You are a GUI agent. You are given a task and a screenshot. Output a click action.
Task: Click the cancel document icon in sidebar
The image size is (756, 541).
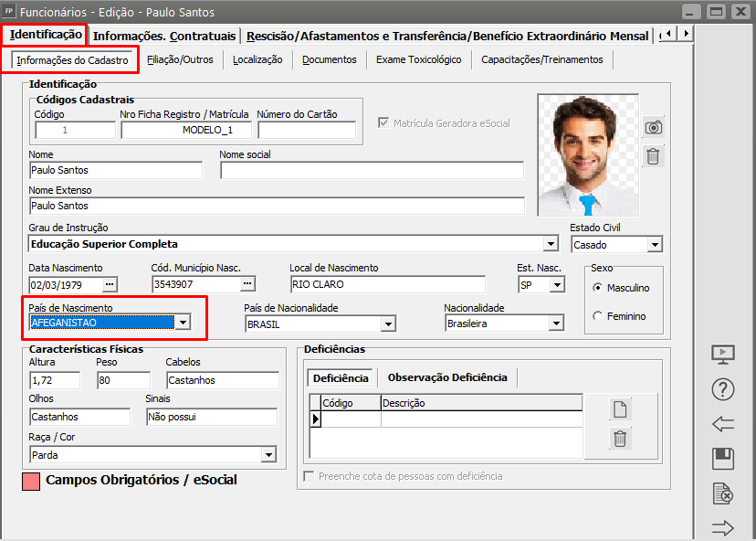(x=723, y=493)
